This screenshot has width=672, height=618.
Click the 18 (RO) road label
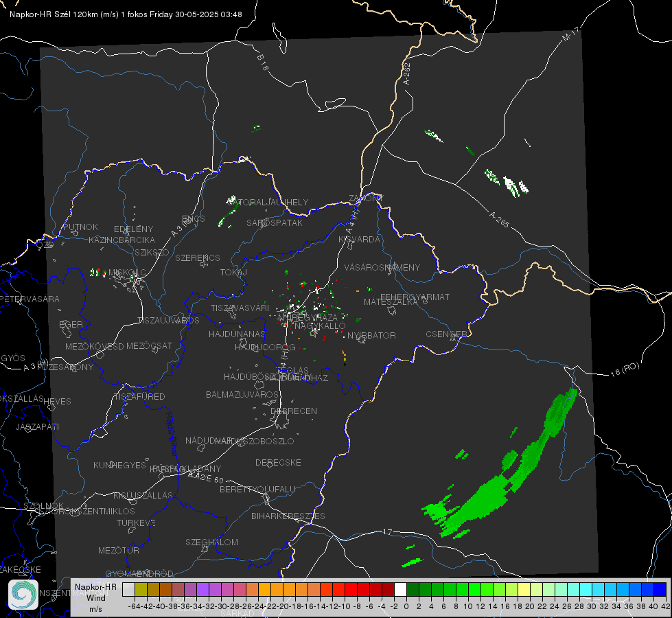(625, 369)
